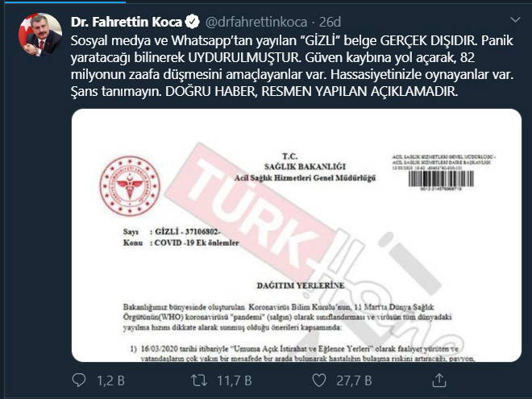Click the Sağlık Bakanlığı header in image

click(305, 167)
